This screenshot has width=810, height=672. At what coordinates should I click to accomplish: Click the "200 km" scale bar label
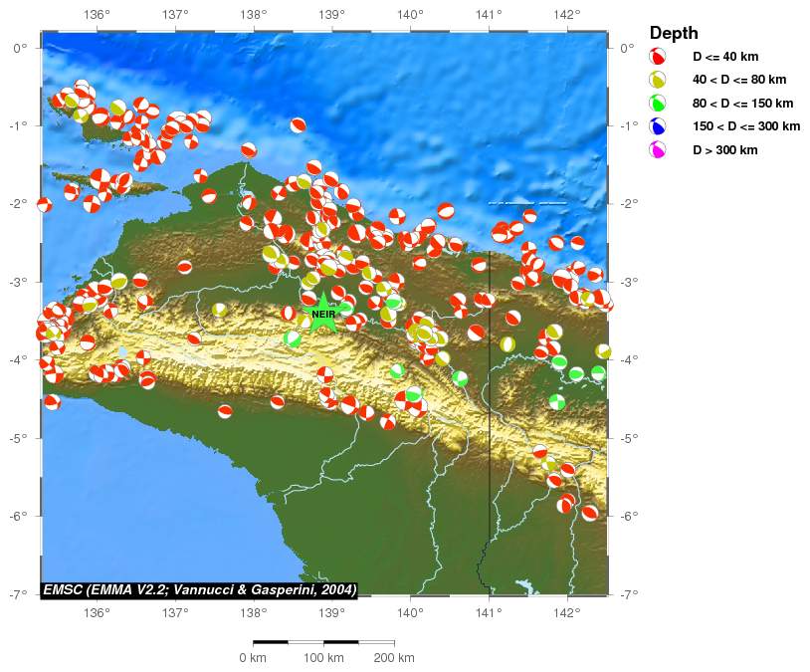pyautogui.click(x=394, y=658)
